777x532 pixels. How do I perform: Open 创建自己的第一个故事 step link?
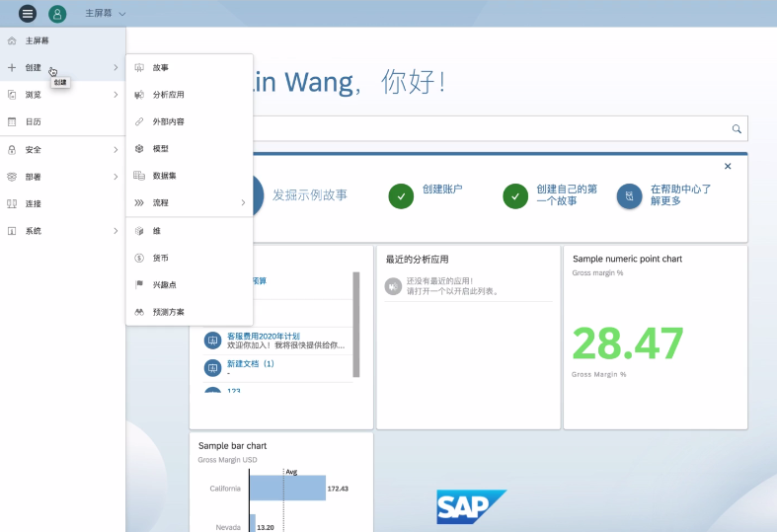[567, 194]
